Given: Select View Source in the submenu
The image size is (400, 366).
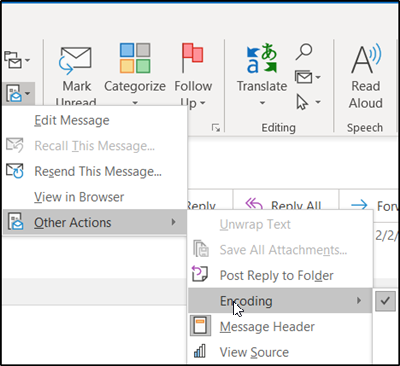Looking at the screenshot, I should coord(254,352).
